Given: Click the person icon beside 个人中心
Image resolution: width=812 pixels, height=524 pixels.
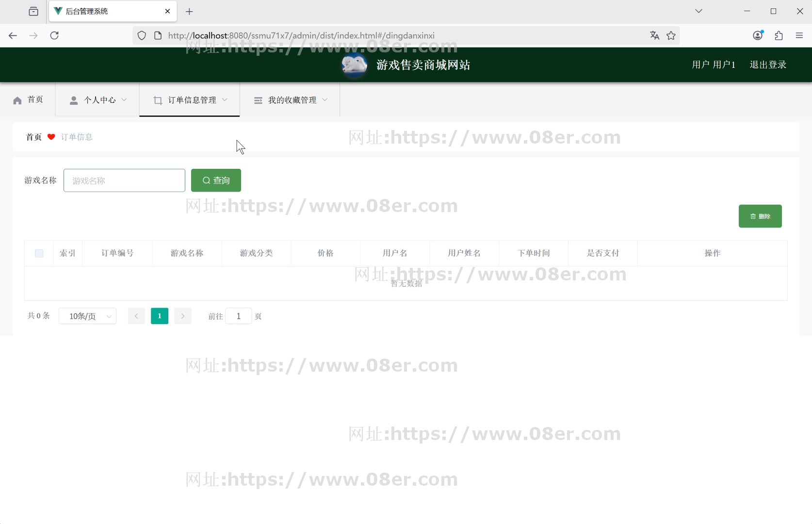Looking at the screenshot, I should click(74, 100).
